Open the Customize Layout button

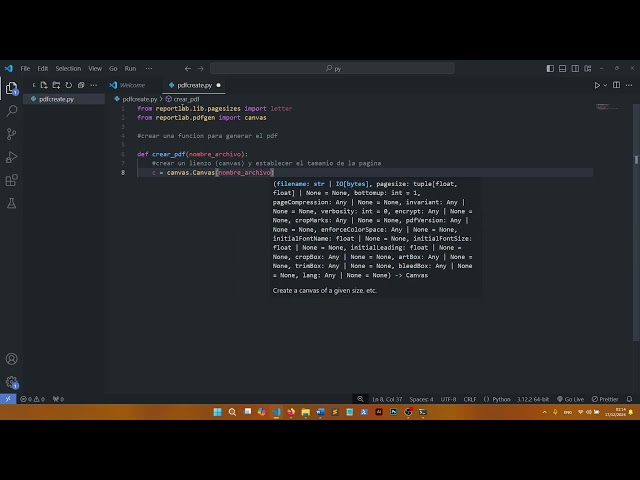(x=588, y=69)
